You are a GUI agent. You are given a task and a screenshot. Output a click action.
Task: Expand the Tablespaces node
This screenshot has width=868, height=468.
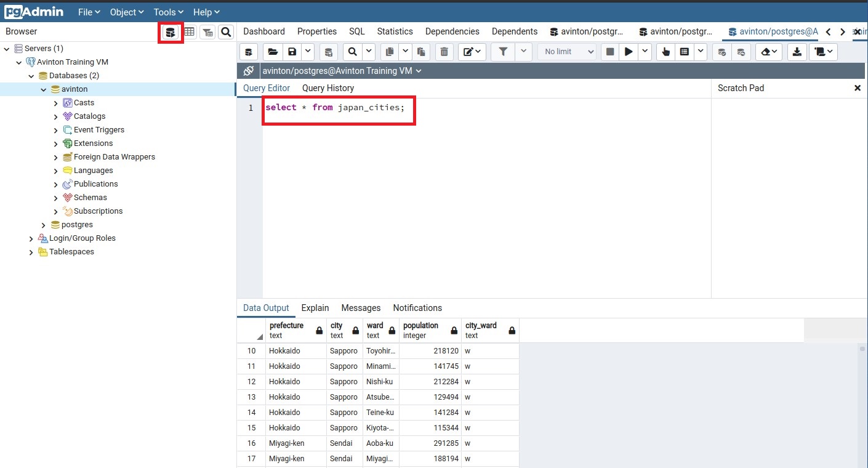31,252
